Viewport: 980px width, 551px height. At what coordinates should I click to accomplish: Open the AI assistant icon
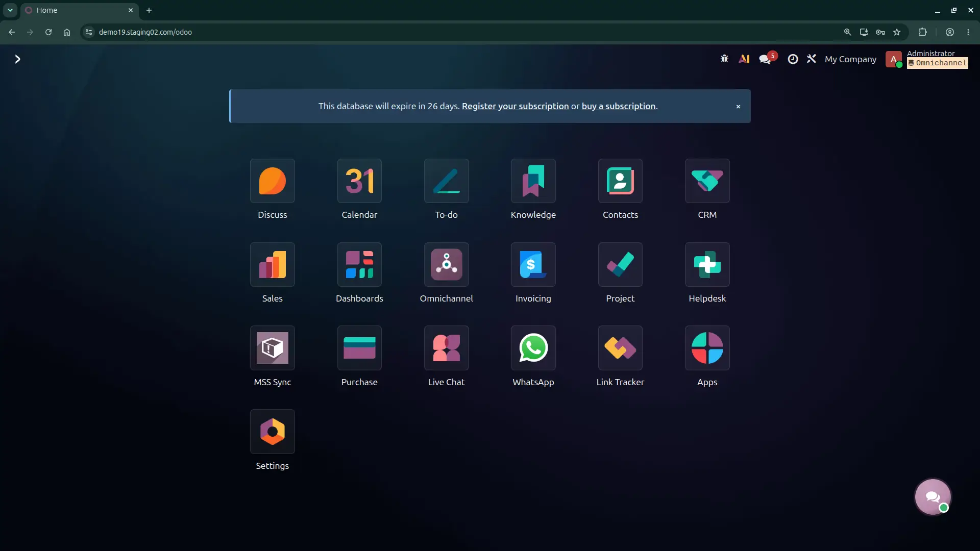[744, 59]
